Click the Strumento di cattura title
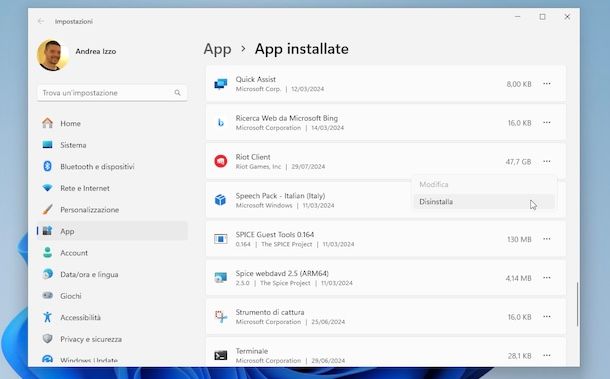Screen dimensions: 610x379 [270, 312]
